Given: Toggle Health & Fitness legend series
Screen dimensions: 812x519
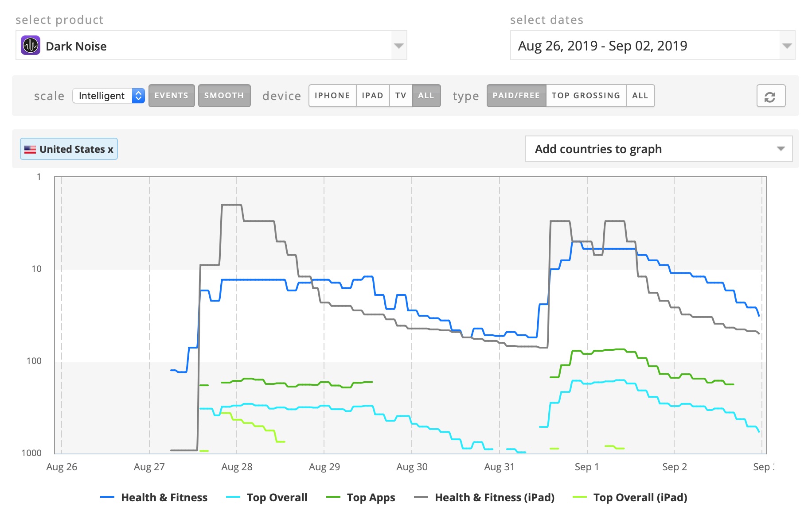Looking at the screenshot, I should (x=154, y=497).
